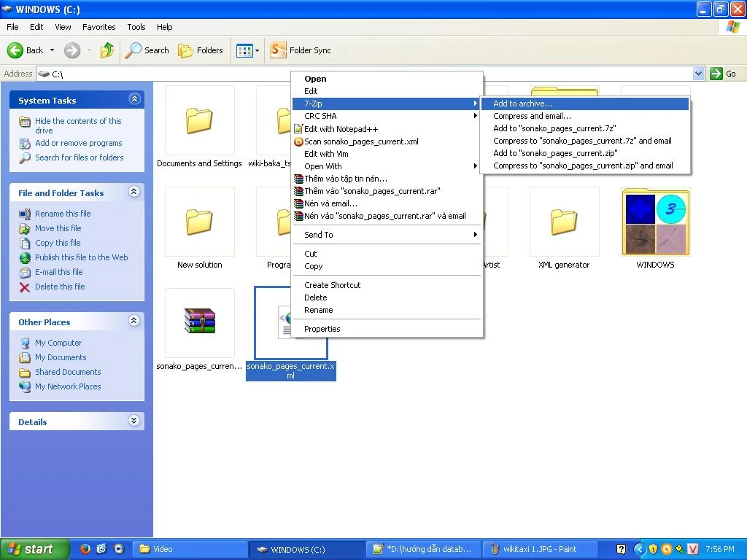Open the Views dropdown arrow
Viewport: 747px width, 560px height.
coord(258,50)
